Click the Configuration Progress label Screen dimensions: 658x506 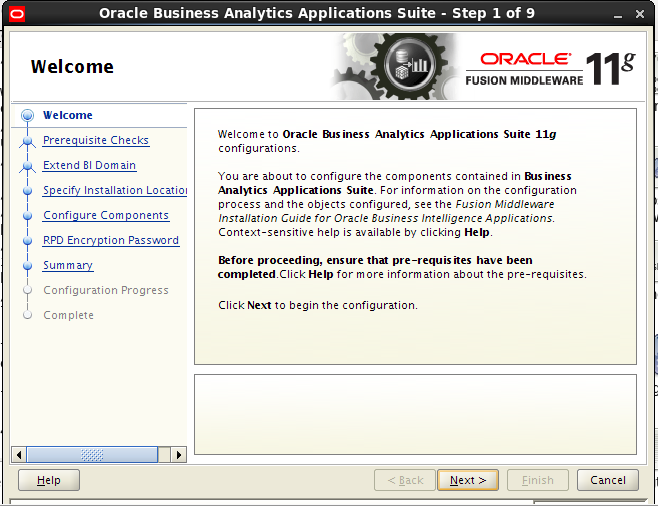[106, 290]
